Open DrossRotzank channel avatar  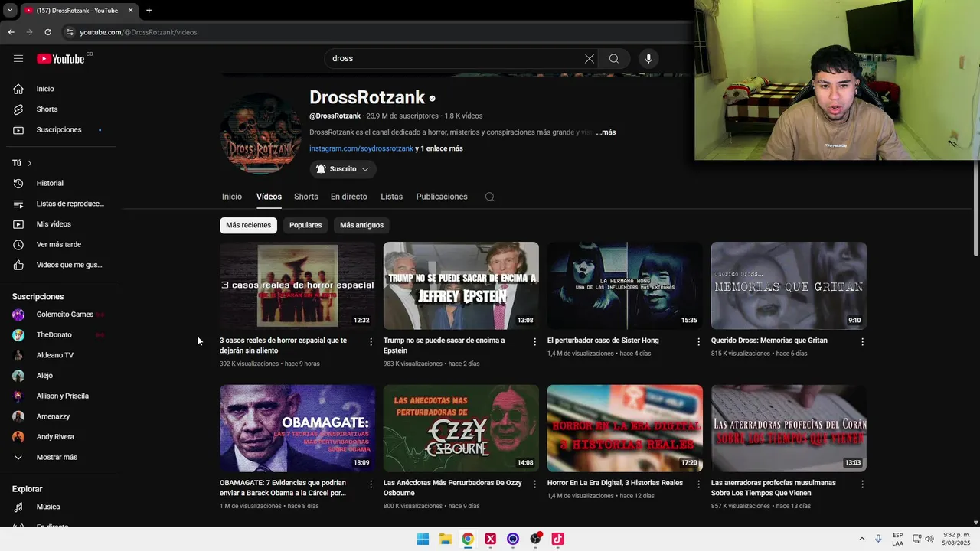click(x=261, y=135)
